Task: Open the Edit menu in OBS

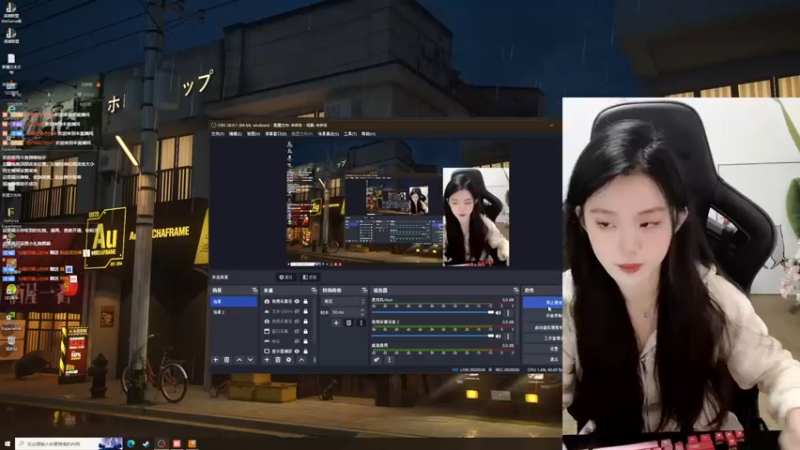Action: [235, 134]
